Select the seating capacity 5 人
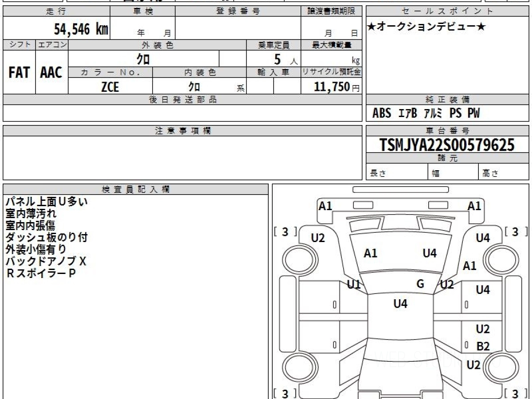The image size is (532, 399). [286, 59]
